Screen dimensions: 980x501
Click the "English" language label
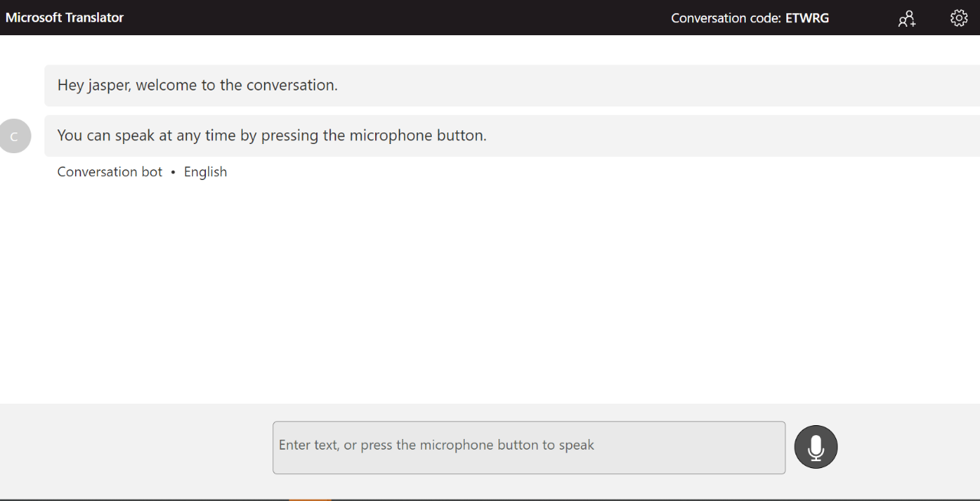coord(205,172)
